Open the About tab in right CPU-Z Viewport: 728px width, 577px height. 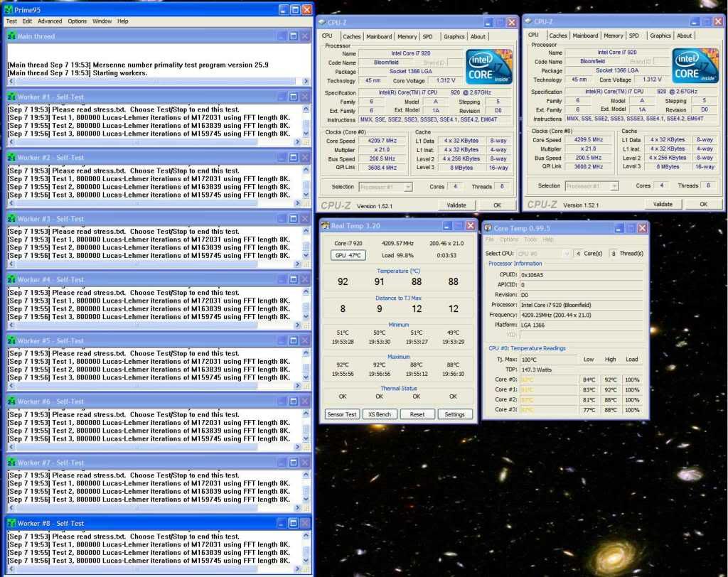tap(685, 36)
